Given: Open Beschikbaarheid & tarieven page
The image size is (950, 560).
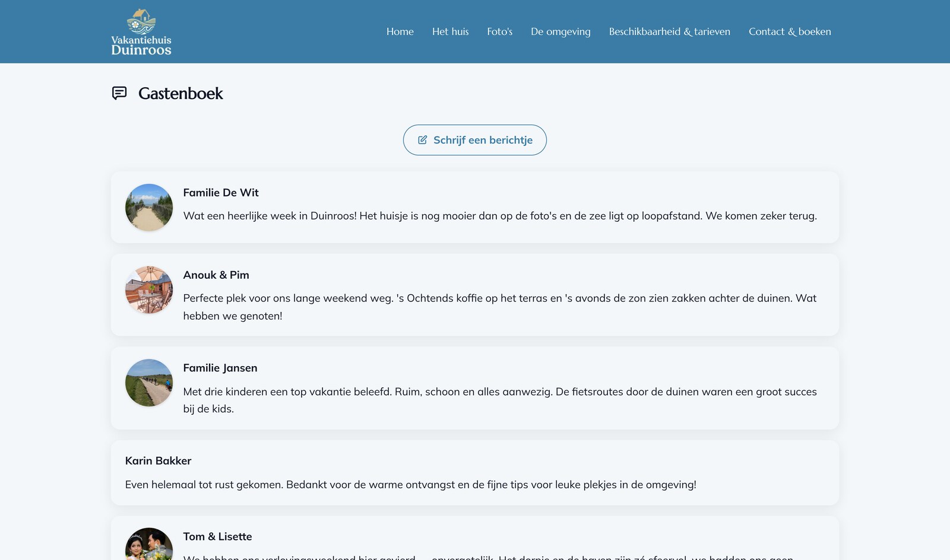Looking at the screenshot, I should coord(670,31).
